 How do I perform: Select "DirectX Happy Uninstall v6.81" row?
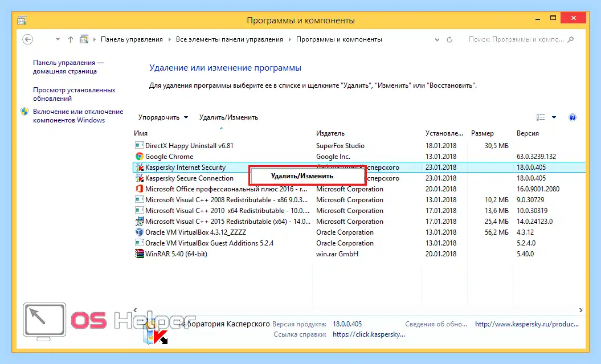359,146
